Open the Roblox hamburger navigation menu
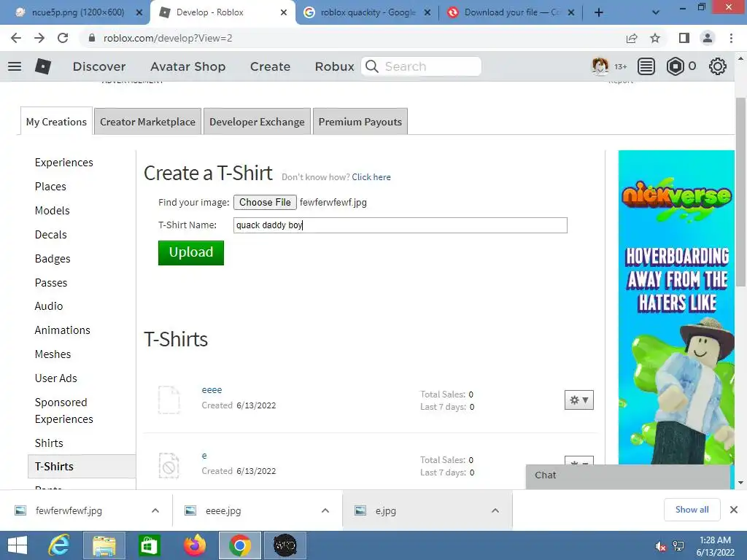Image resolution: width=747 pixels, height=560 pixels. pyautogui.click(x=15, y=66)
